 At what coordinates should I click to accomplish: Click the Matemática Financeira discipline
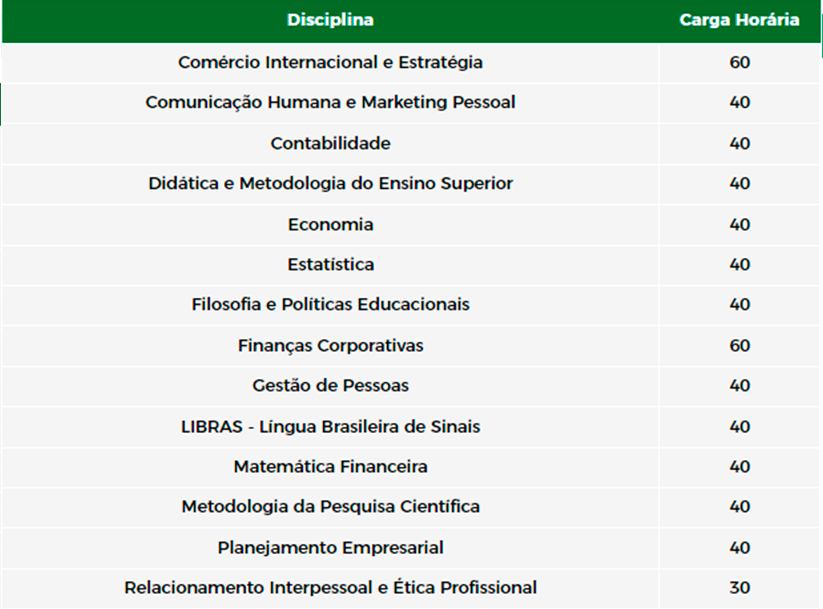click(330, 467)
